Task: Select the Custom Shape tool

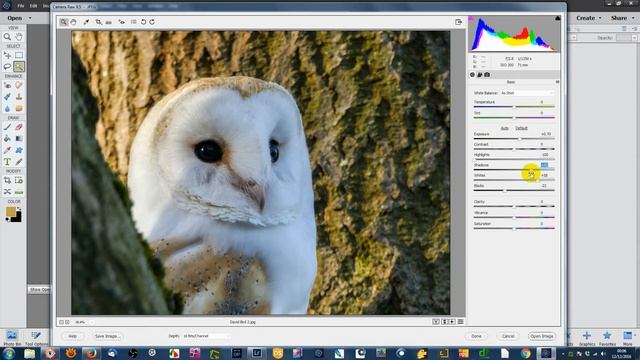Action: tap(19, 151)
